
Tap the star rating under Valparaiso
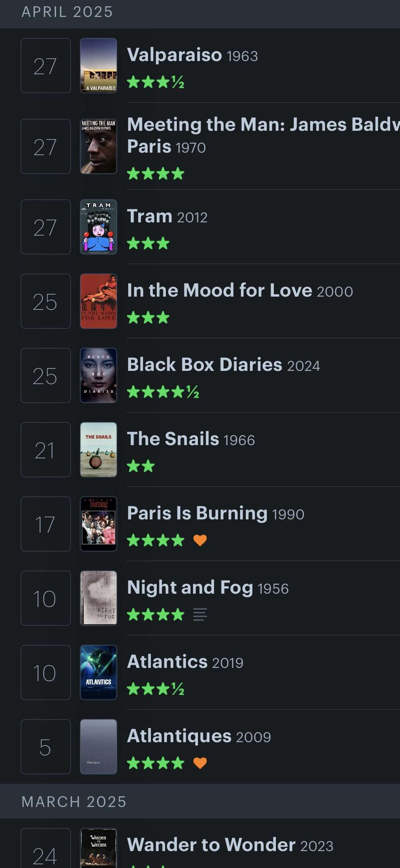155,82
